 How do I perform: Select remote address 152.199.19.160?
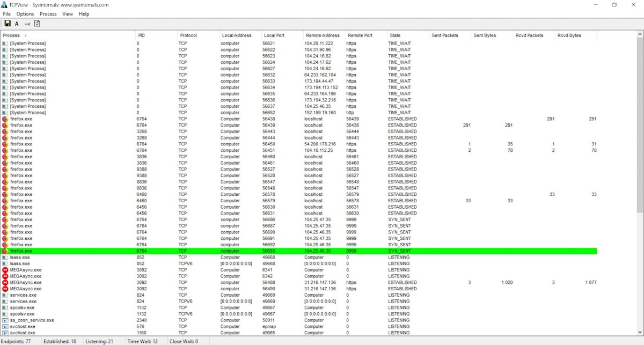[320, 113]
